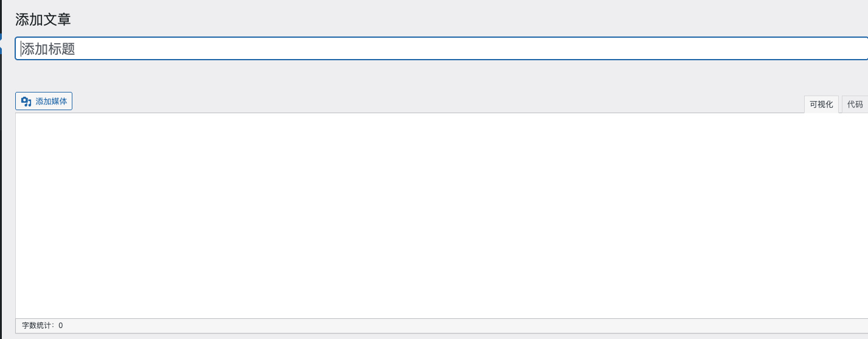The width and height of the screenshot is (868, 339).
Task: Click the 添加媒体 text label
Action: coord(51,102)
